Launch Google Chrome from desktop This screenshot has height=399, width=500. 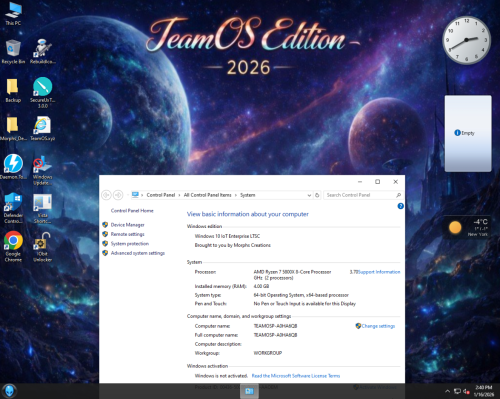(13, 247)
